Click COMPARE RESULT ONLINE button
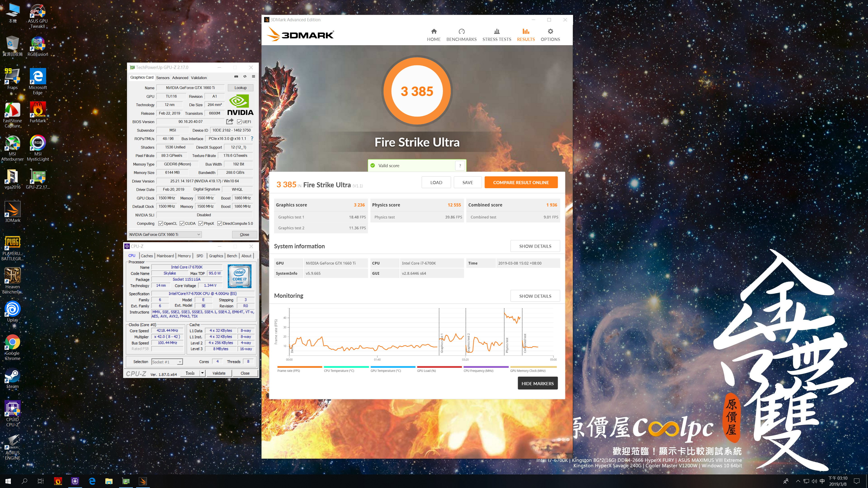 (521, 182)
